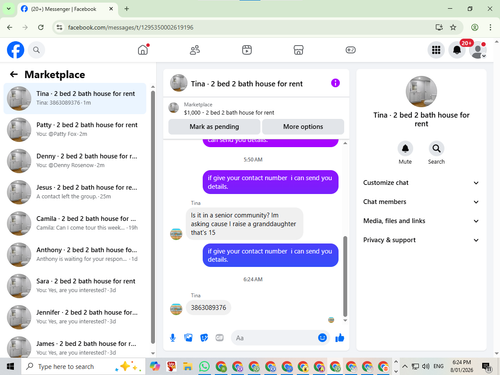500x375 pixels.
Task: Open the taskbar notification center icon
Action: click(x=487, y=367)
